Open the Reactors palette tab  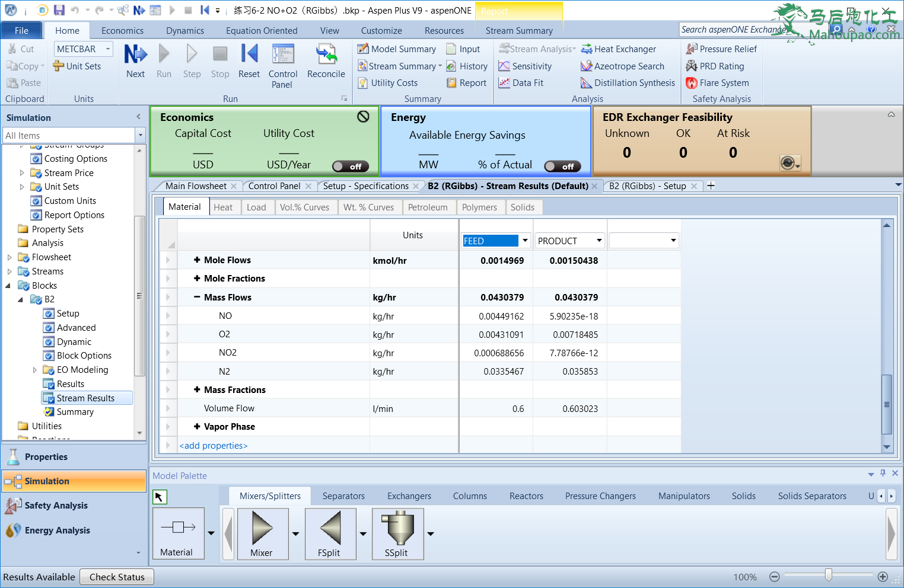526,496
